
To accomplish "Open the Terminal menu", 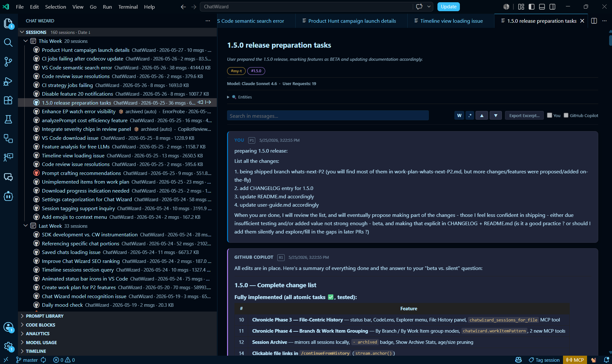I will (128, 7).
